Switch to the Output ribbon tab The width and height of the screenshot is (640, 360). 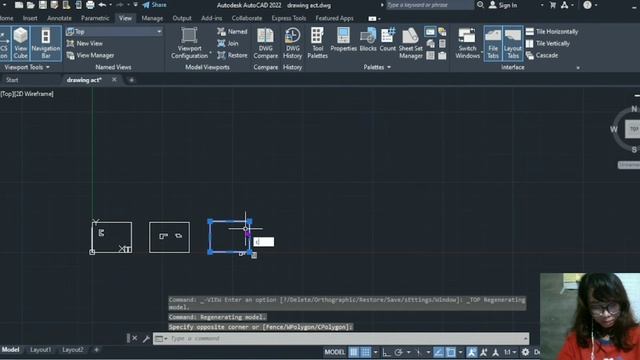pyautogui.click(x=182, y=18)
